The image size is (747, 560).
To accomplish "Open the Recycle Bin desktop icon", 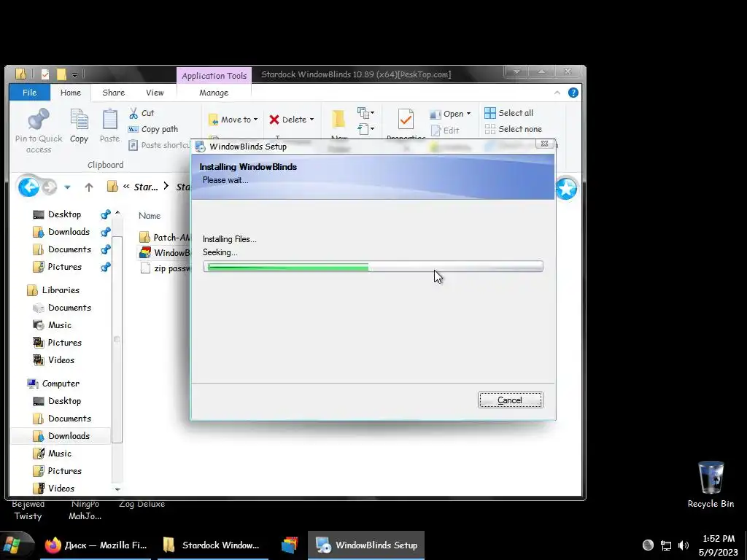I will [x=711, y=485].
